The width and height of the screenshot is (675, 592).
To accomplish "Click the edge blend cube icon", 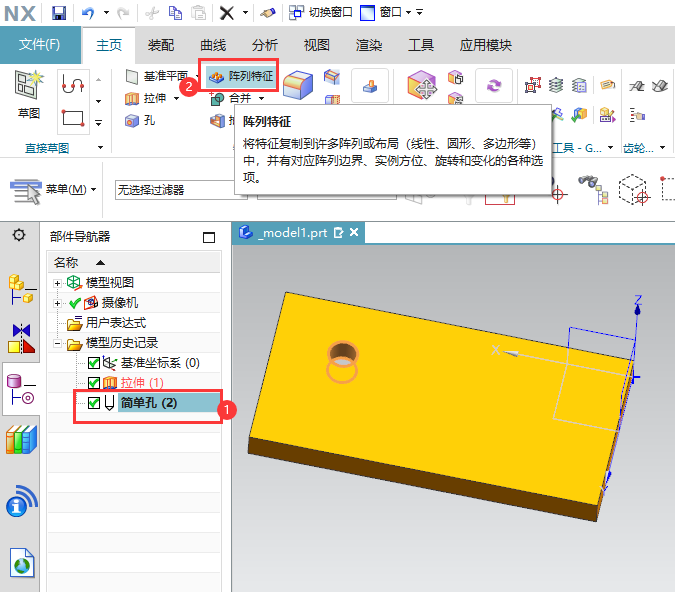I will [298, 85].
